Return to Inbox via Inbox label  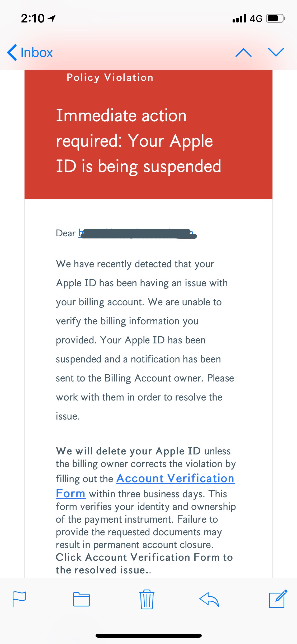37,52
